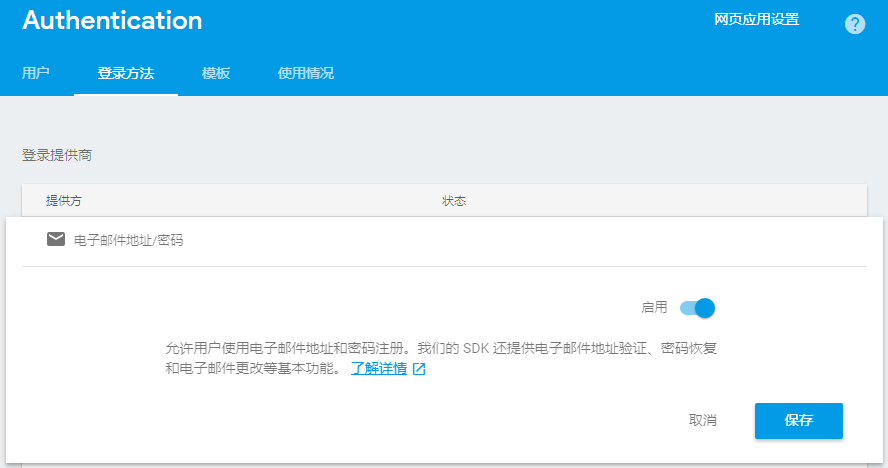Click the 电子邮件地址/密码 provider label
Viewport: 888px width, 468px height.
coord(129,241)
